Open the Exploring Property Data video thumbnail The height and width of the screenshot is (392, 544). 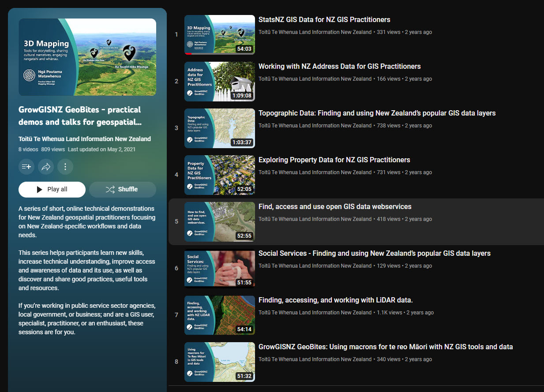[x=220, y=175]
